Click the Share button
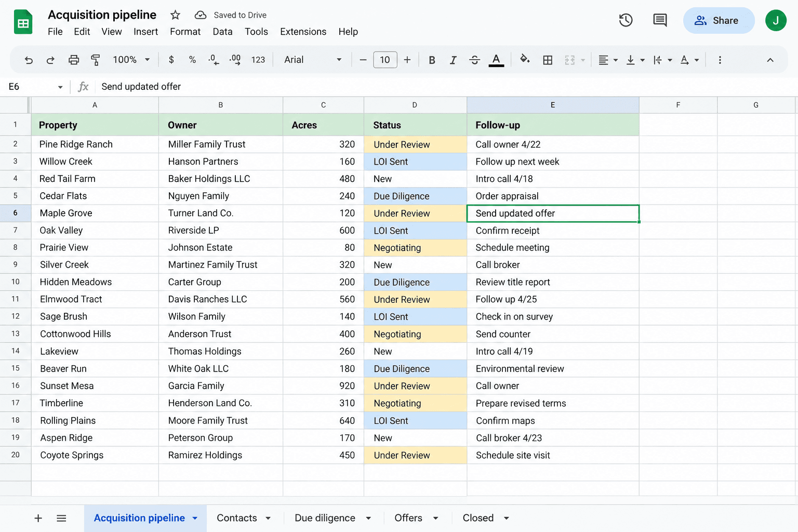This screenshot has height=532, width=798. [x=719, y=20]
